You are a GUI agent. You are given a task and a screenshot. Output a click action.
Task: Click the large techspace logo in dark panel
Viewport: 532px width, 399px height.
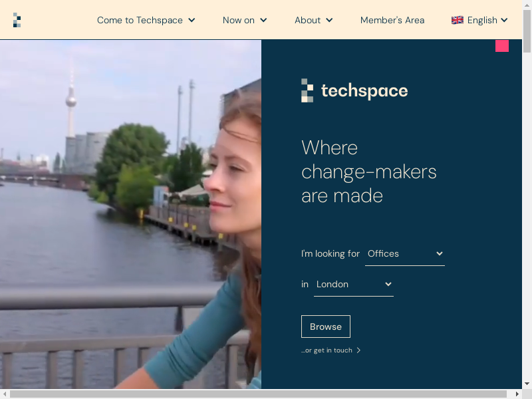pos(354,90)
